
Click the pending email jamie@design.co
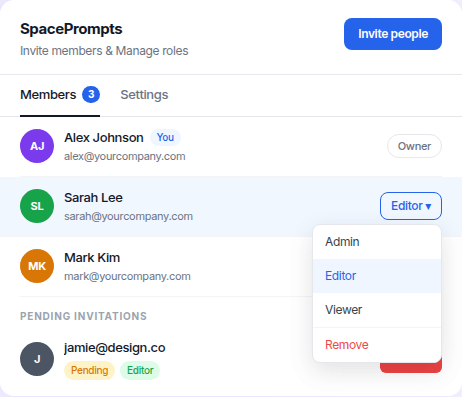(x=115, y=348)
